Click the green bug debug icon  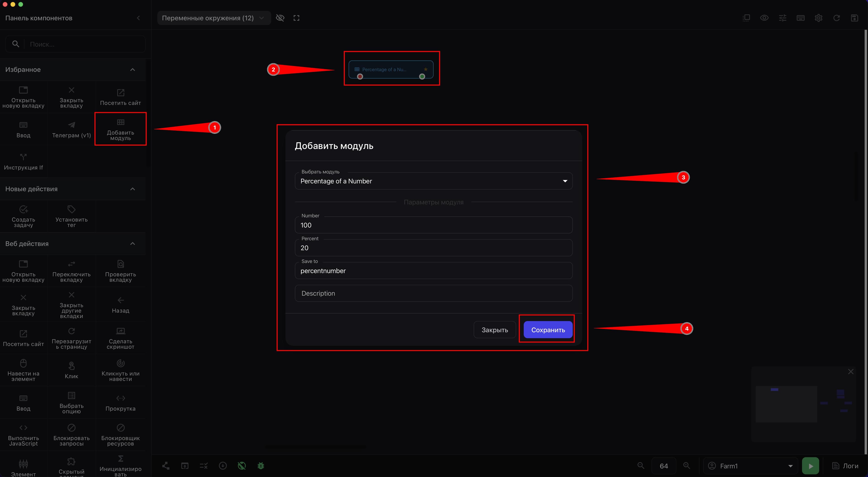coord(260,466)
